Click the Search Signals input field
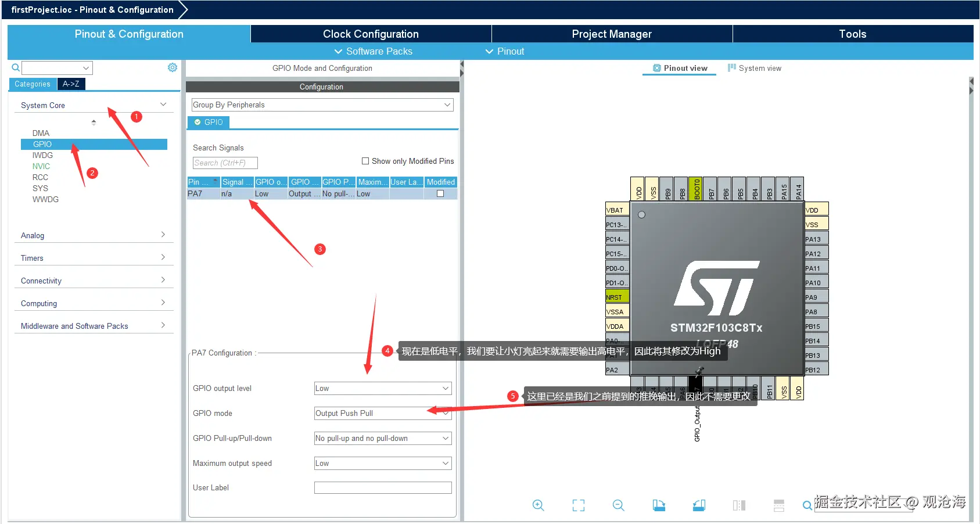 [x=225, y=163]
